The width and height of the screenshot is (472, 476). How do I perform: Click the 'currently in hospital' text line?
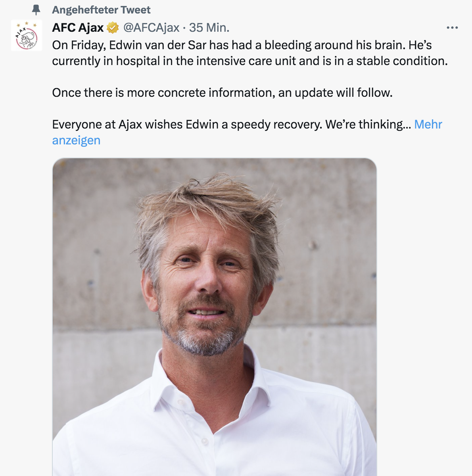point(249,61)
